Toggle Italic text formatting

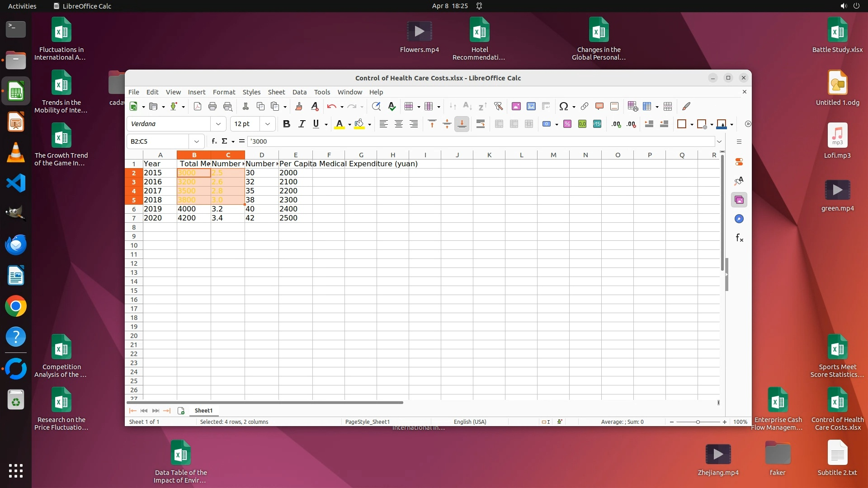(x=302, y=124)
